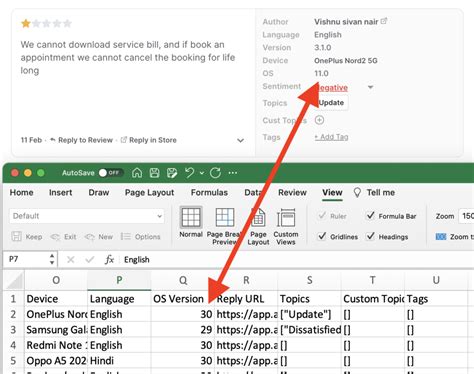This screenshot has height=374, width=474.
Task: Click the Reply to Review arrow link
Action: (x=82, y=140)
